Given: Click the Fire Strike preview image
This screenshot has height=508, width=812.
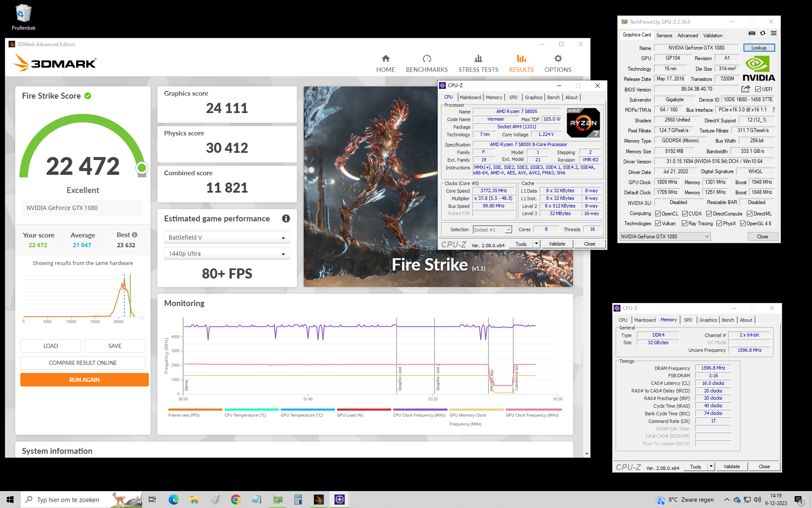Looking at the screenshot, I should click(x=438, y=187).
